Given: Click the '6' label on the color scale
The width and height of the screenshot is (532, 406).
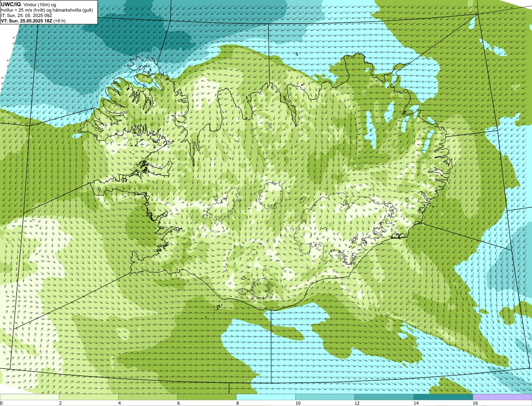Looking at the screenshot, I should click(178, 403).
